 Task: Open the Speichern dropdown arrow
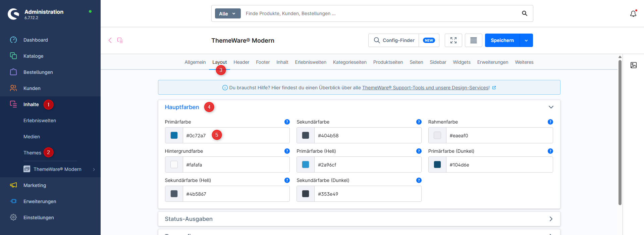526,40
